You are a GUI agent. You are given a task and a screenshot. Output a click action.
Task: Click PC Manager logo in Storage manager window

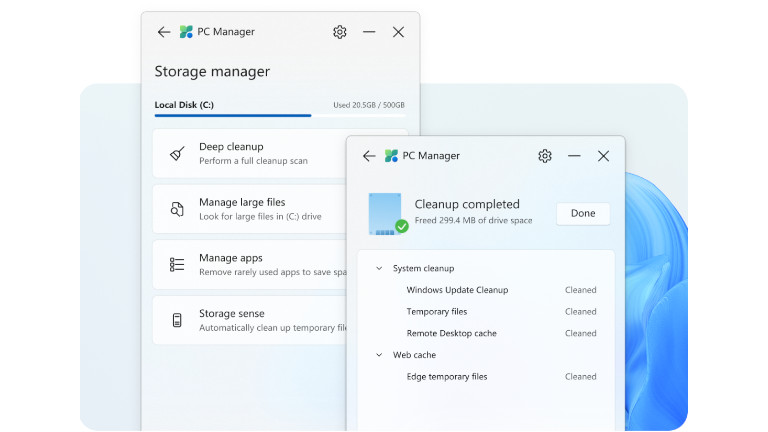186,32
